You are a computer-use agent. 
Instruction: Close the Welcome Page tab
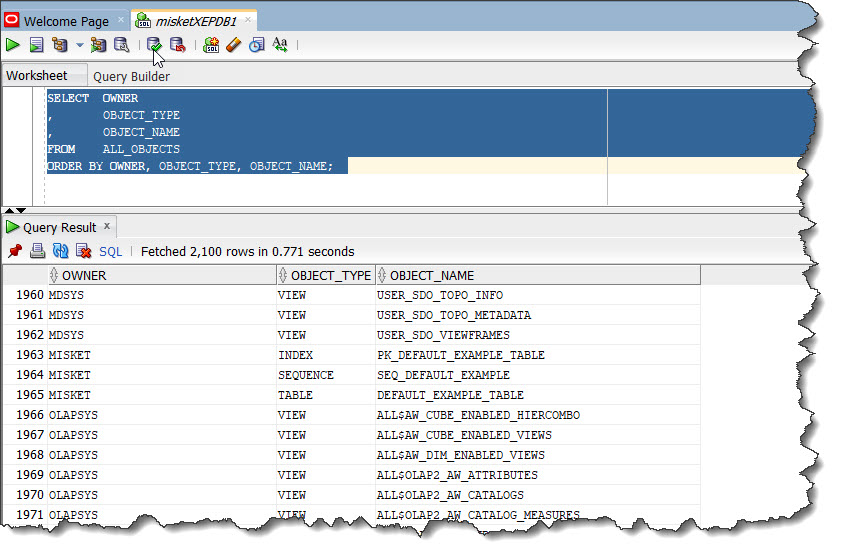point(121,20)
